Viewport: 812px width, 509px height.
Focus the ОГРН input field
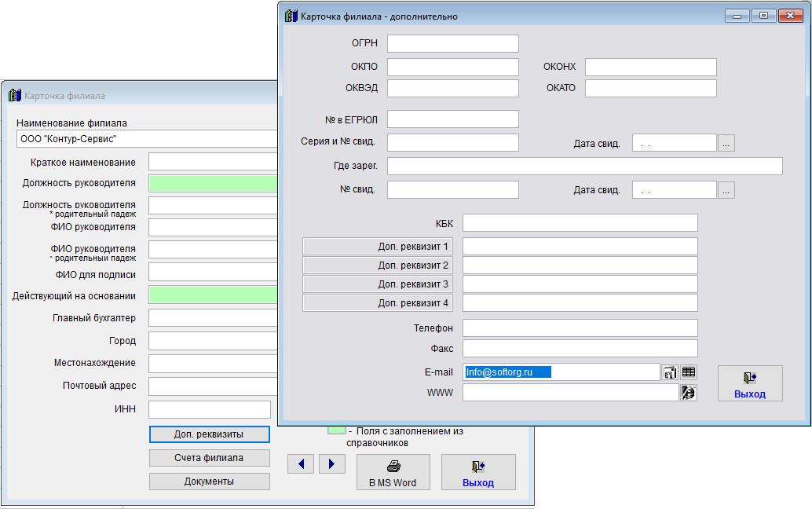pyautogui.click(x=453, y=43)
